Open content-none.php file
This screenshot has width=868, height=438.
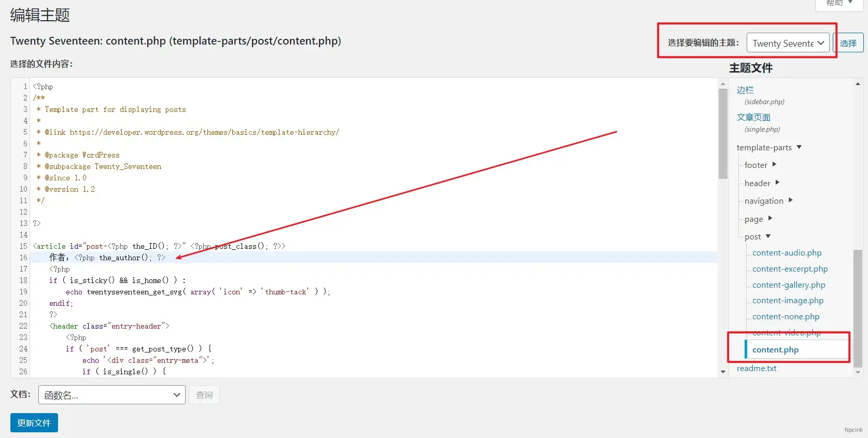point(786,317)
